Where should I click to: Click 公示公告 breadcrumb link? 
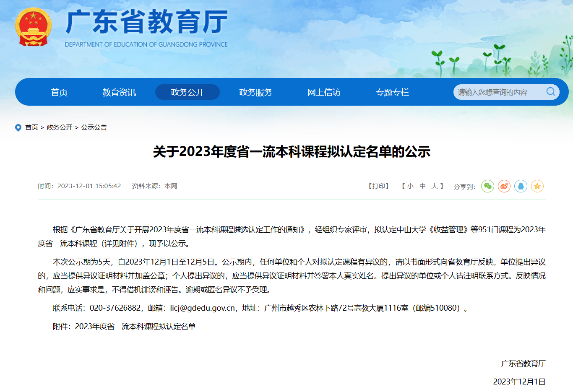pos(94,127)
